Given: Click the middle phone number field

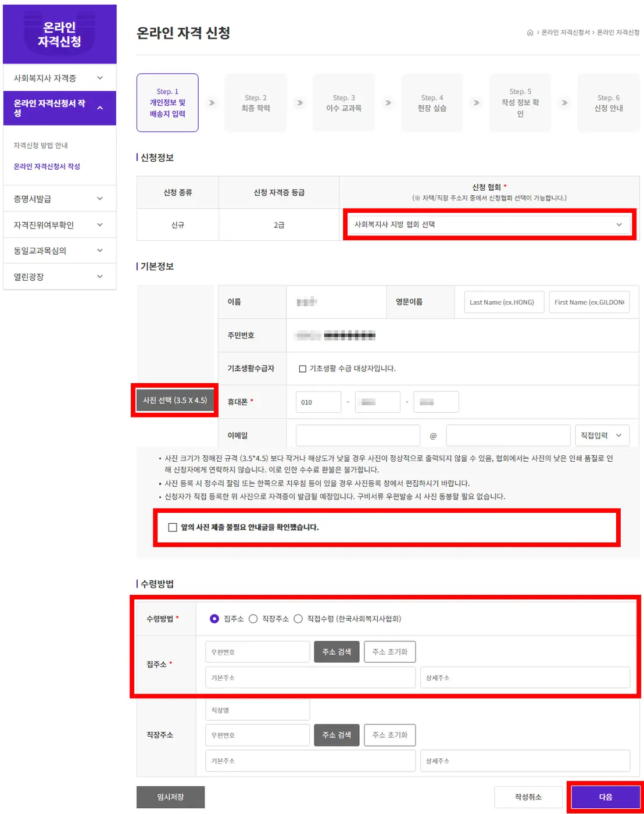Looking at the screenshot, I should (x=377, y=402).
